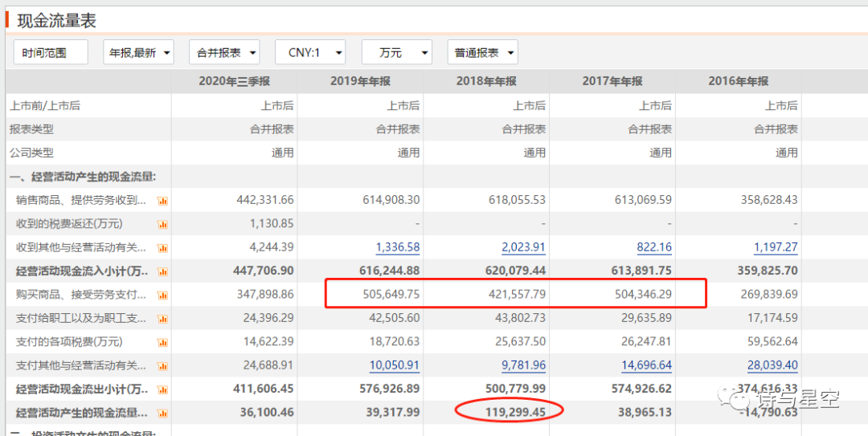Screen dimensions: 868x436
Task: Click chart icon beside 销售商品、提供劳务收到 row
Action: click(162, 201)
